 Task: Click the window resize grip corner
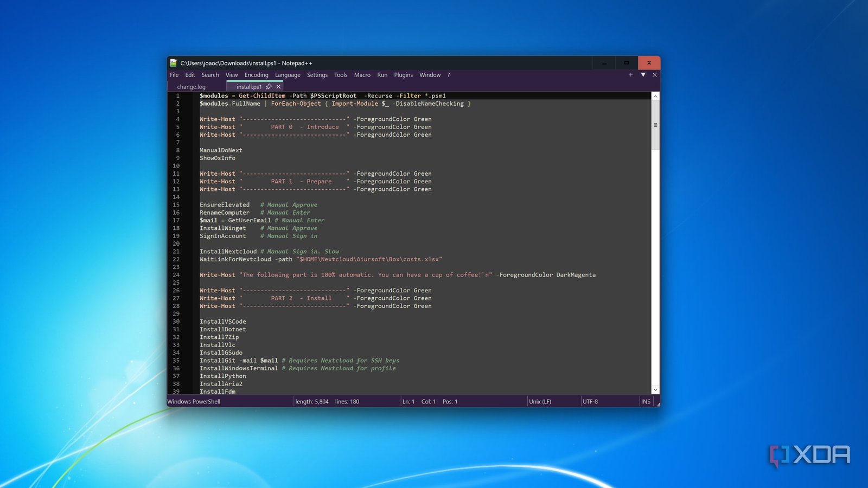pos(658,404)
